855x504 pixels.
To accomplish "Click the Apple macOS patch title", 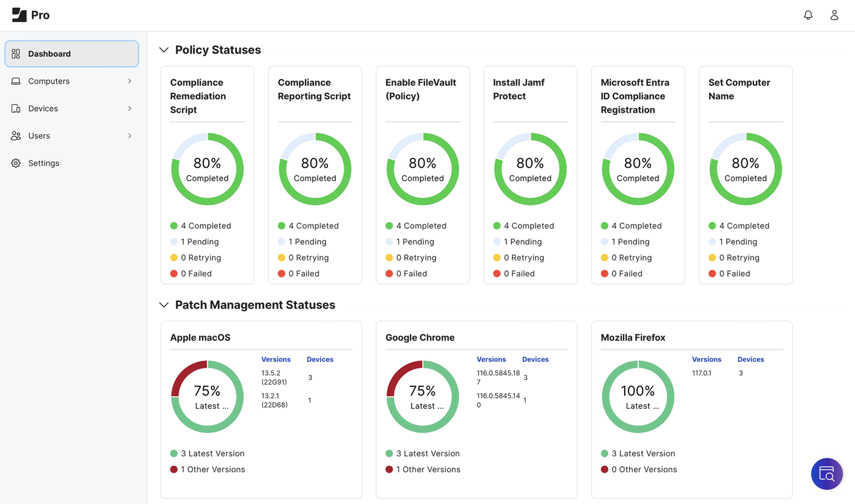I will point(200,337).
